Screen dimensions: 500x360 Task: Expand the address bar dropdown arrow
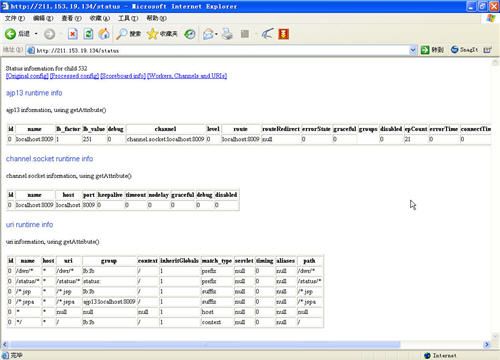413,50
